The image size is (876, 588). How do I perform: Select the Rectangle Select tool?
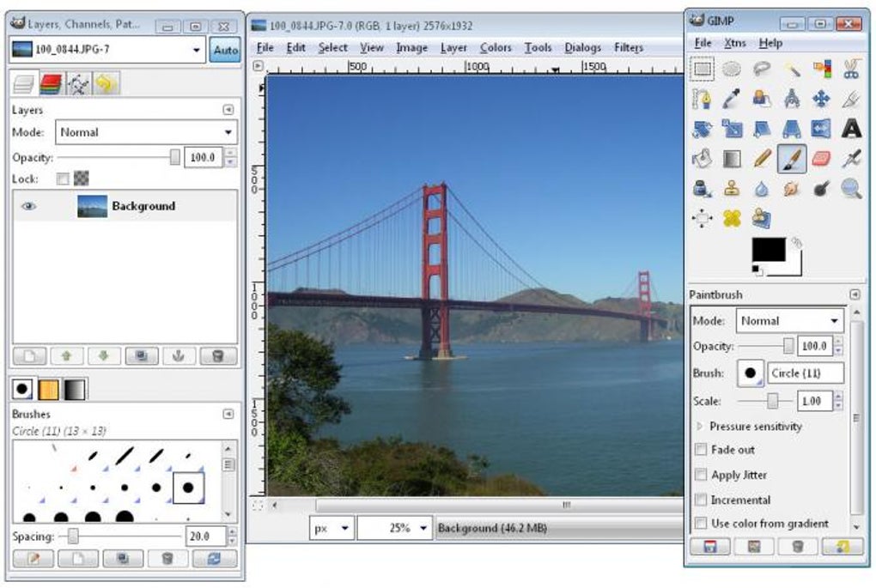point(703,70)
